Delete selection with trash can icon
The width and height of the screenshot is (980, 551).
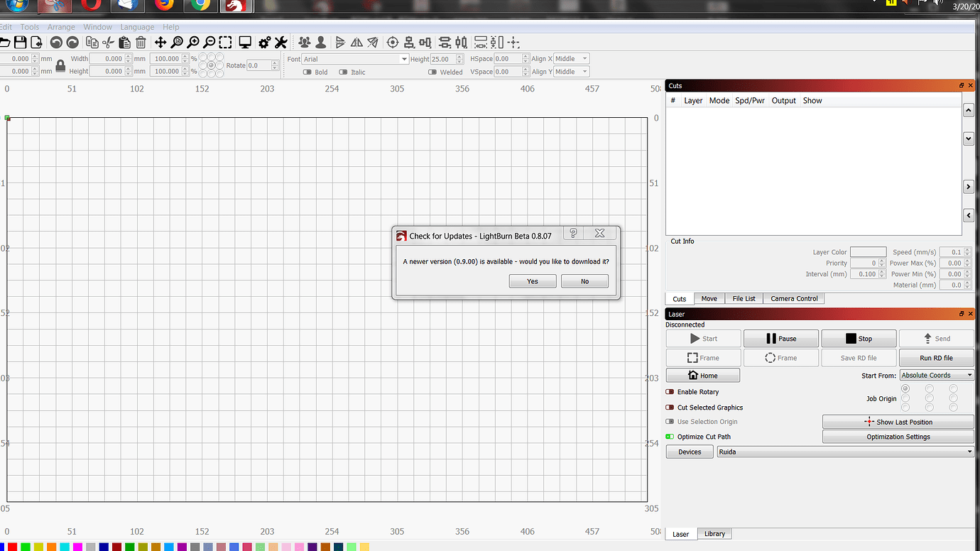[x=141, y=43]
